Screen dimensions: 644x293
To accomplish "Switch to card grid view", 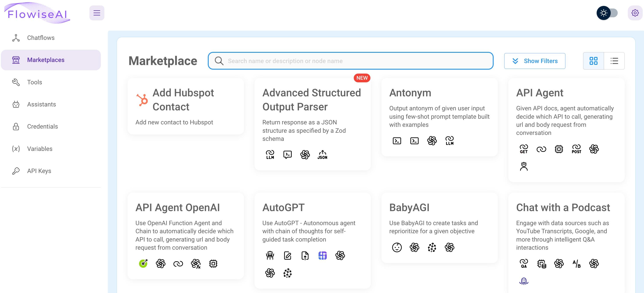I will coord(594,61).
